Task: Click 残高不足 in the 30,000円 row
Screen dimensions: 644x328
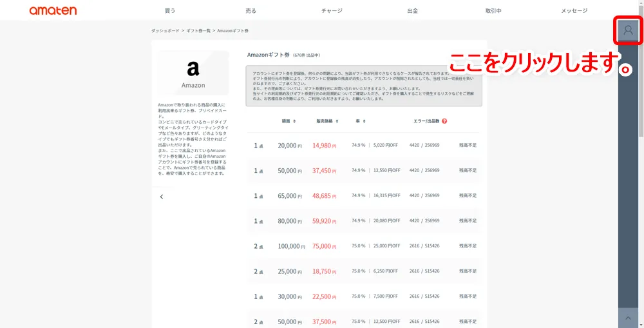Action: point(468,296)
